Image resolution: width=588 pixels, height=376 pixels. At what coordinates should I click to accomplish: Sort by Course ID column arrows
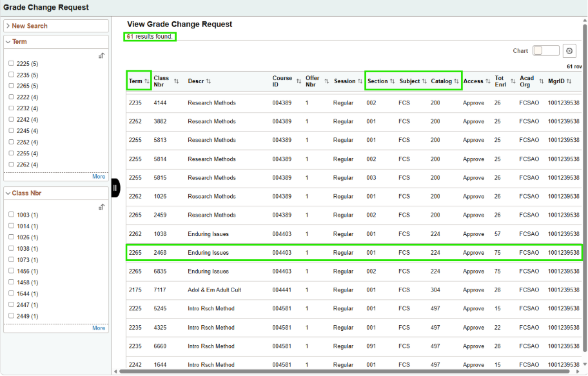tap(299, 81)
